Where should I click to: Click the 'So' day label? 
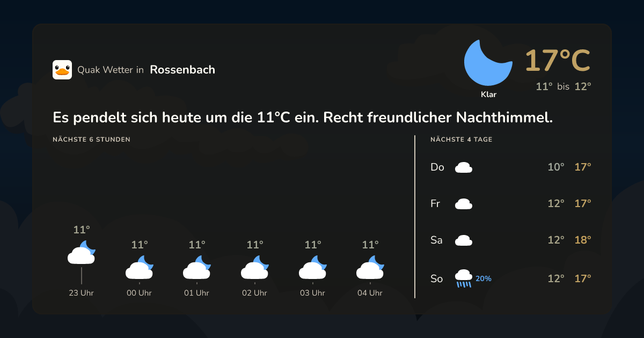coord(437,279)
